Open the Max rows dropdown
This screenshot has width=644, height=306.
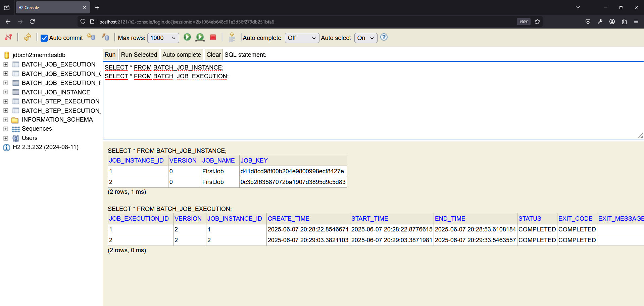click(x=163, y=38)
